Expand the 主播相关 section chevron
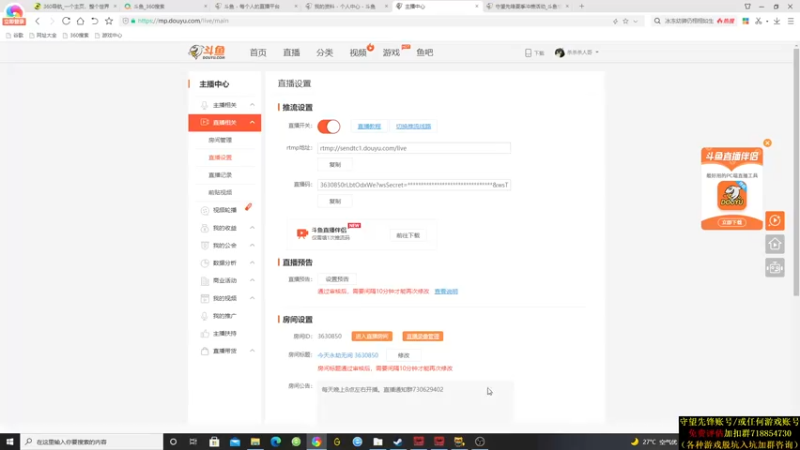The width and height of the screenshot is (800, 450). click(x=252, y=105)
